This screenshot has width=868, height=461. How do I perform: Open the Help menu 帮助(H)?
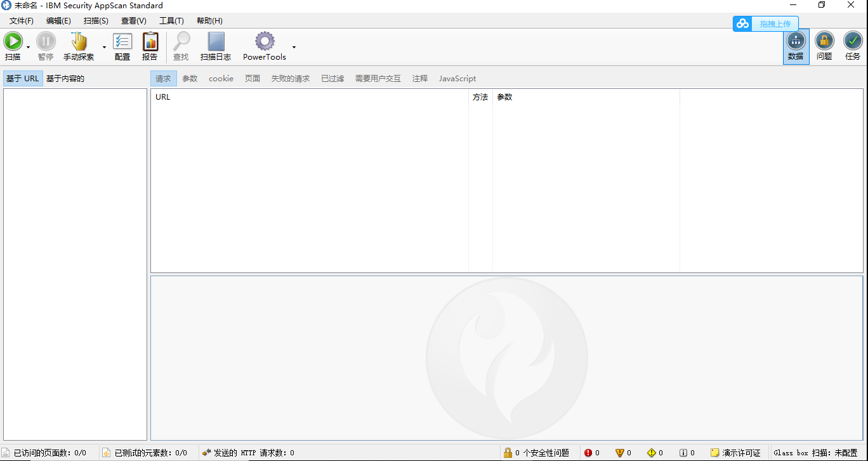[x=209, y=21]
